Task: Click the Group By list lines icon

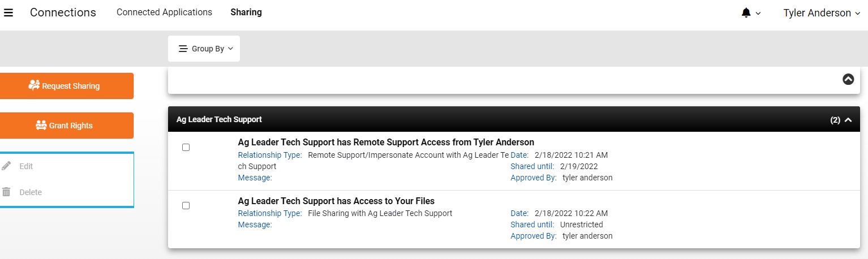Action: coord(183,49)
